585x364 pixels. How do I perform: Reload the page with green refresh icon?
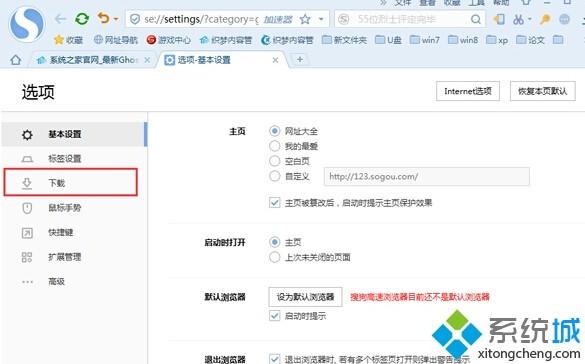coord(82,19)
